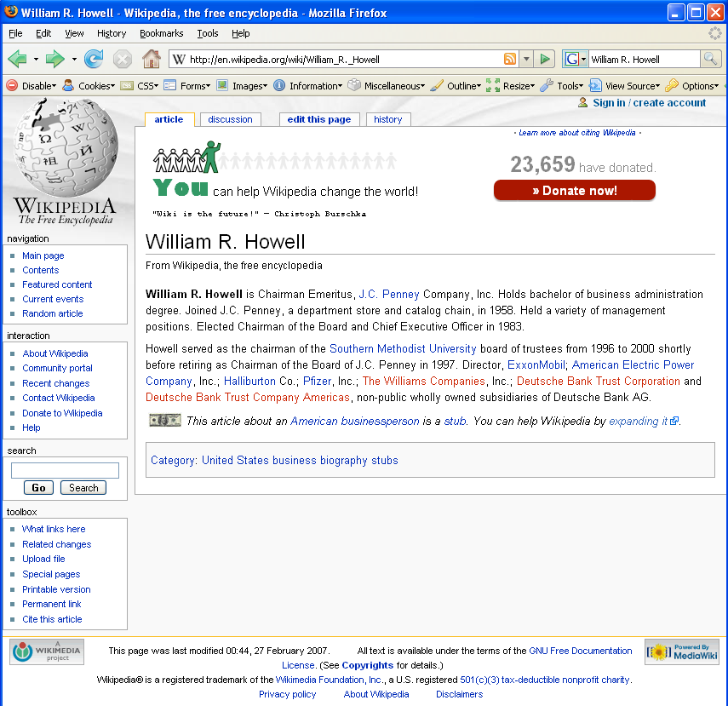728x706 pixels.
Task: Click the Wikimedia project badge
Action: [47, 651]
